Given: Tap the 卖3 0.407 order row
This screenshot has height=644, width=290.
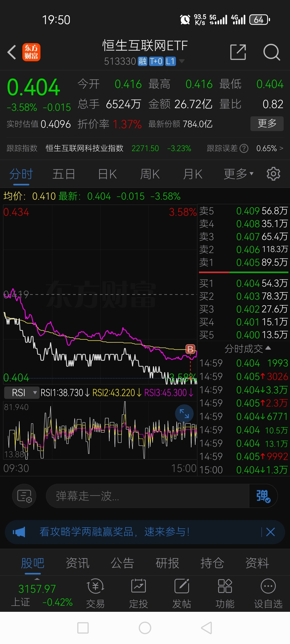Looking at the screenshot, I should click(244, 236).
